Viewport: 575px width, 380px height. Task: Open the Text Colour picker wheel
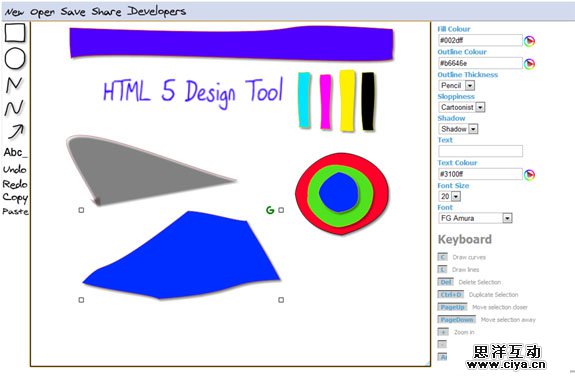(529, 175)
